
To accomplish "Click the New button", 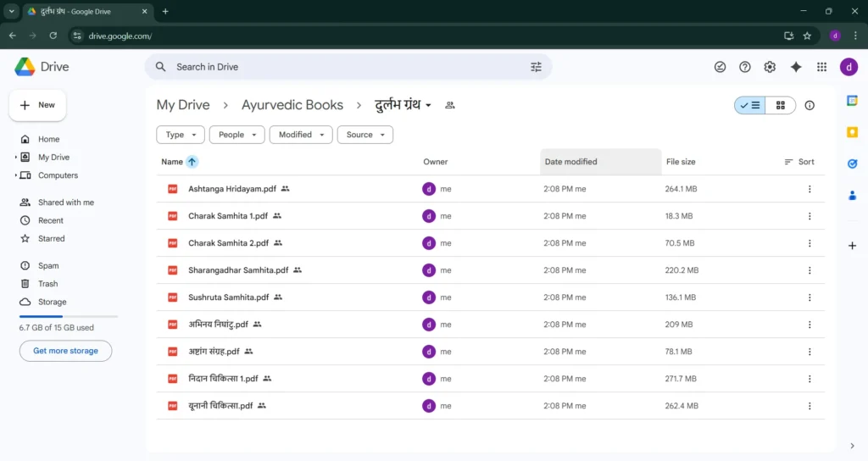I will click(x=37, y=105).
